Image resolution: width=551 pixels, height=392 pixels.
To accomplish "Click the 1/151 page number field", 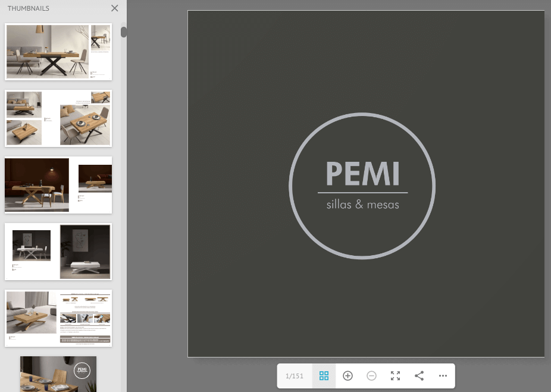I will click(295, 376).
